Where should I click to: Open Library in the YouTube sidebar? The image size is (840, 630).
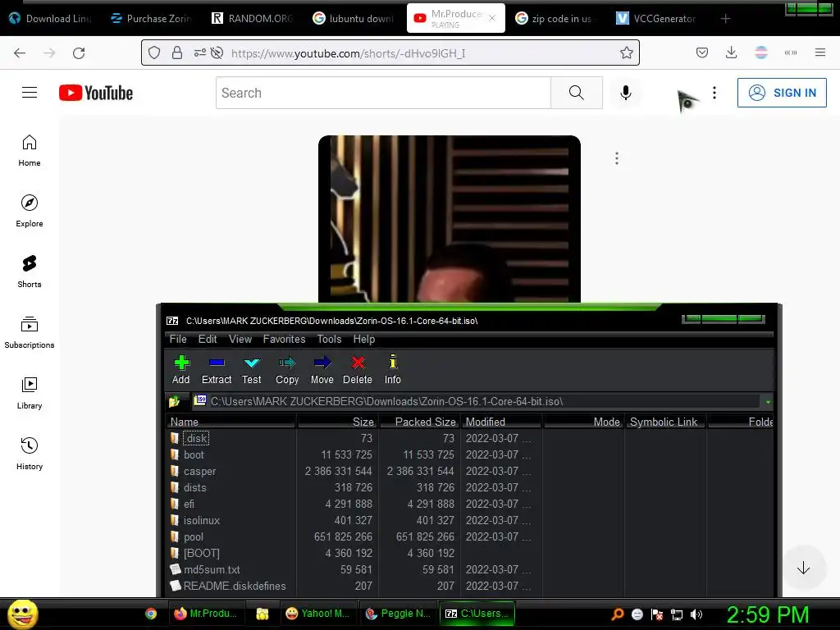tap(30, 393)
